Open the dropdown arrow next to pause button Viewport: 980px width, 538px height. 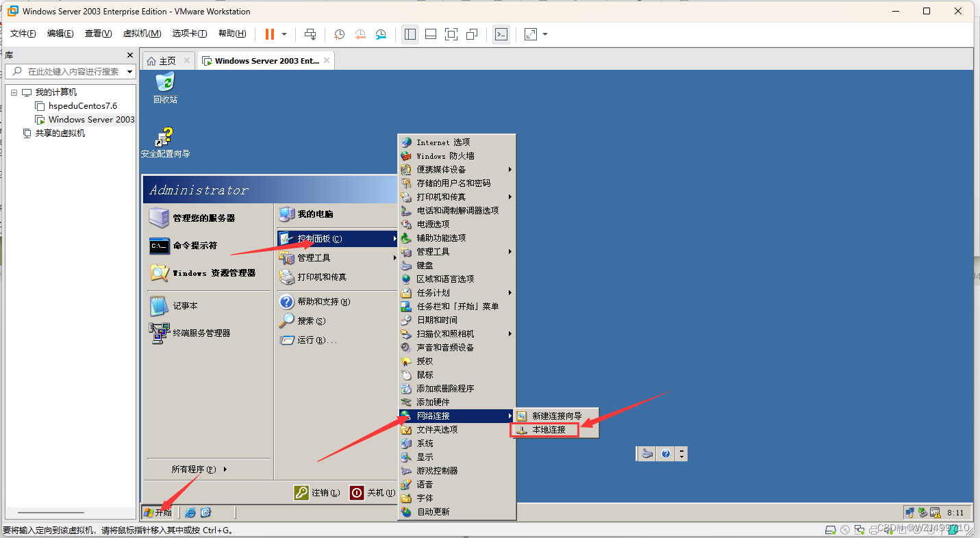point(284,34)
